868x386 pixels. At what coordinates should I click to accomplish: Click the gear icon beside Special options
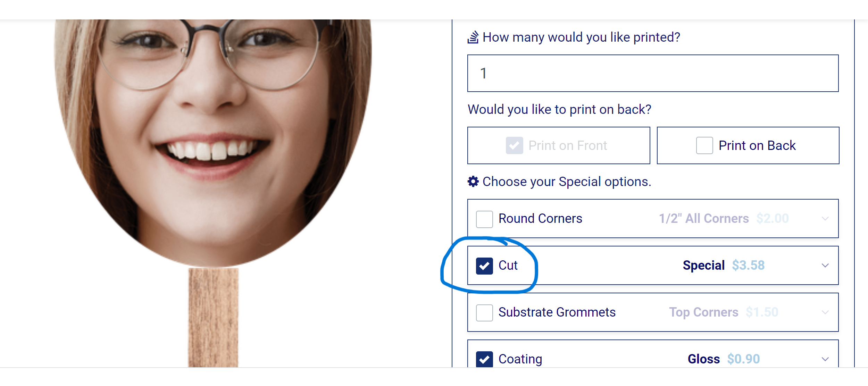473,181
